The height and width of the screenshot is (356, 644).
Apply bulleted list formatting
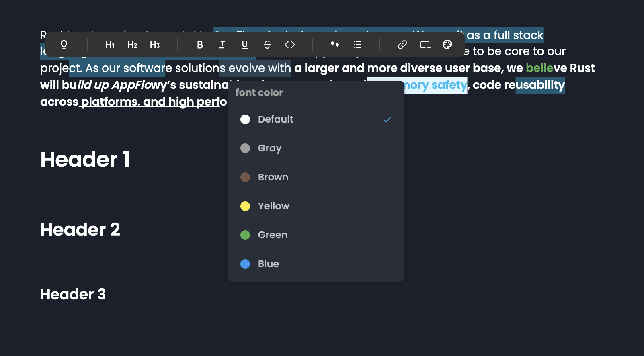pyautogui.click(x=357, y=45)
